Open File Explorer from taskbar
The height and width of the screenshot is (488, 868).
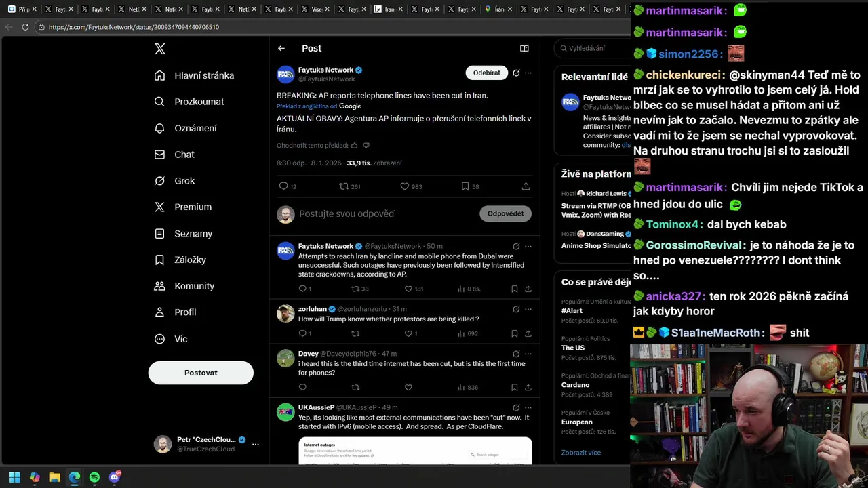pyautogui.click(x=54, y=477)
